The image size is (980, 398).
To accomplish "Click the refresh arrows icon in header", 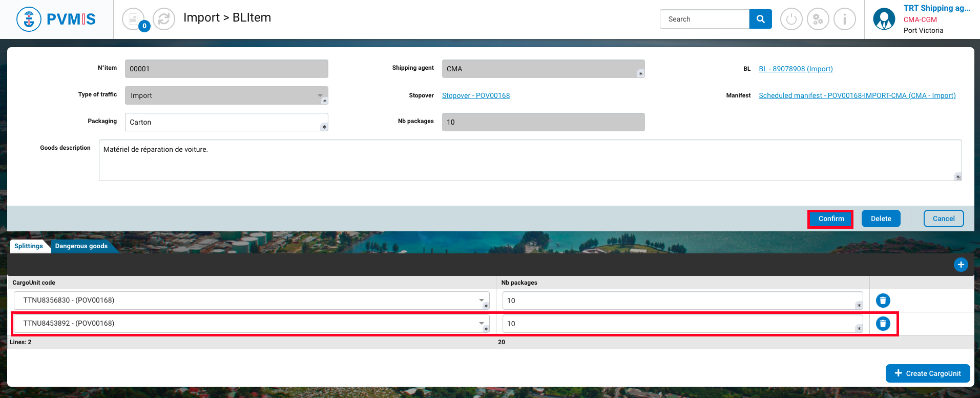I will pos(164,19).
